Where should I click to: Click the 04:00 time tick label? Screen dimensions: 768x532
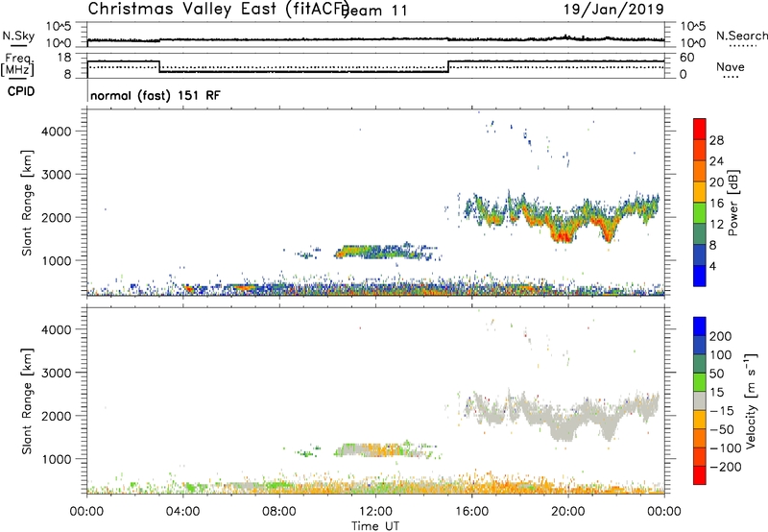182,512
